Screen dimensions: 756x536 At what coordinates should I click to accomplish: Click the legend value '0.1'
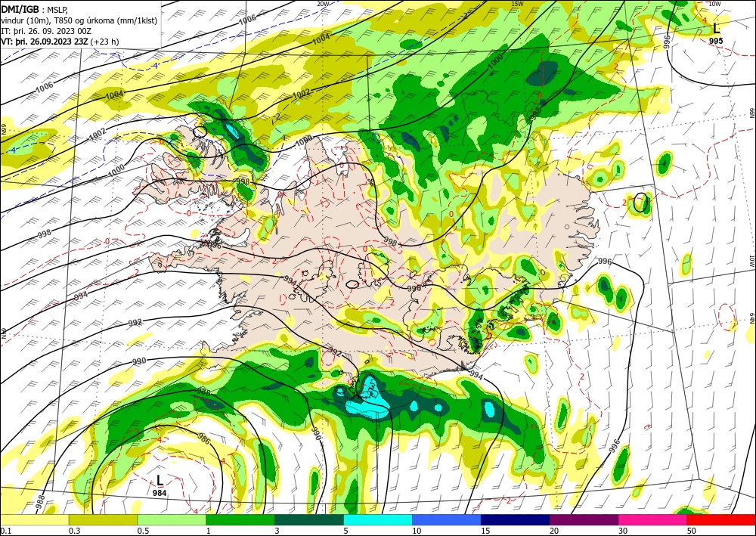(6, 531)
